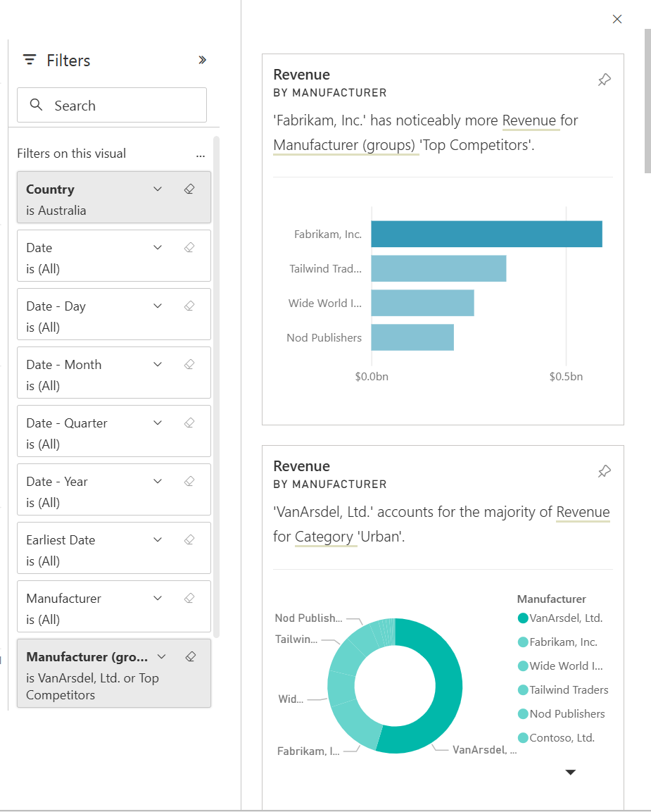Viewport: 651px width, 812px height.
Task: Clear the Date filter with eraser
Action: tap(189, 248)
